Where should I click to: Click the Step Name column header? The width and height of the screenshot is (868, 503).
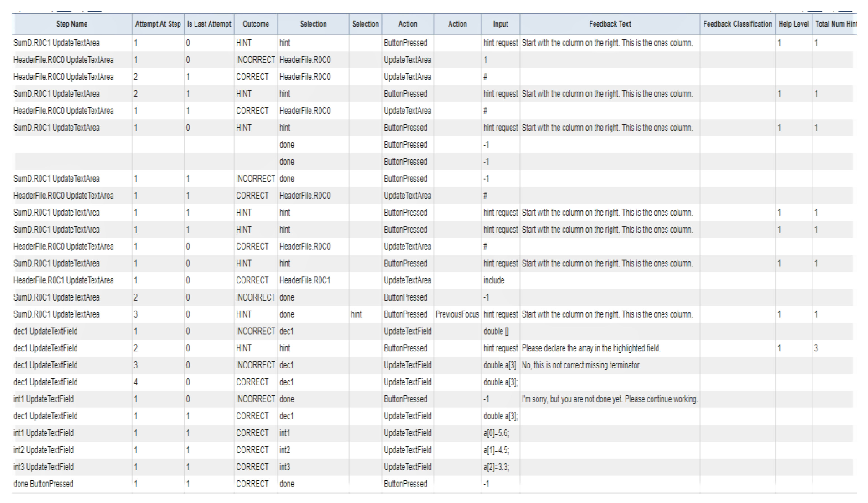point(72,24)
